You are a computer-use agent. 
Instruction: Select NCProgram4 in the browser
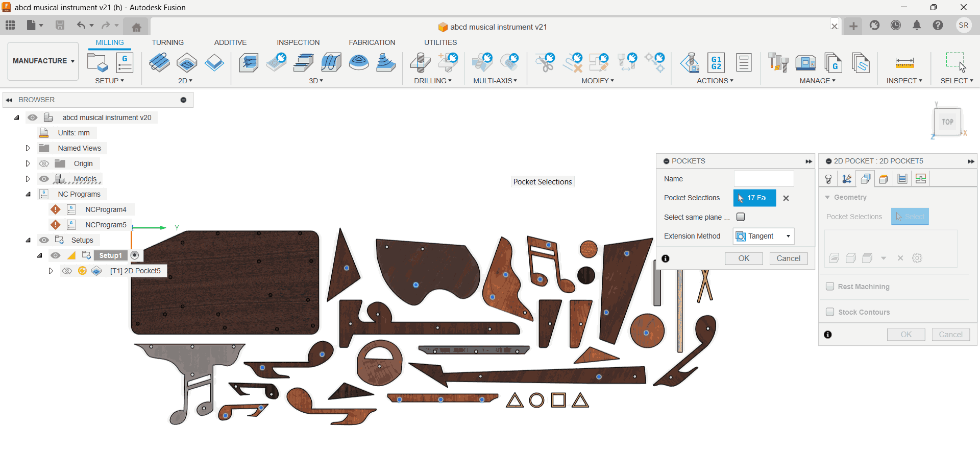(106, 209)
